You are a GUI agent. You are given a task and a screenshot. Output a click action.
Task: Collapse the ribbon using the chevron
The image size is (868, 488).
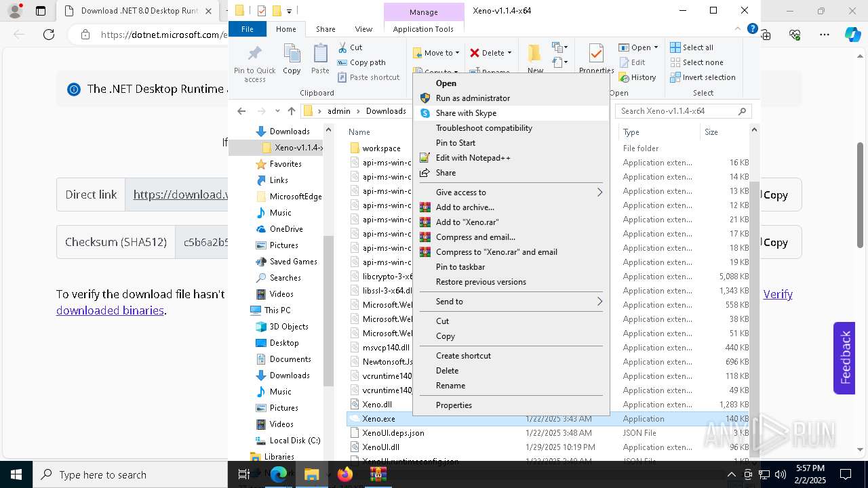point(738,29)
